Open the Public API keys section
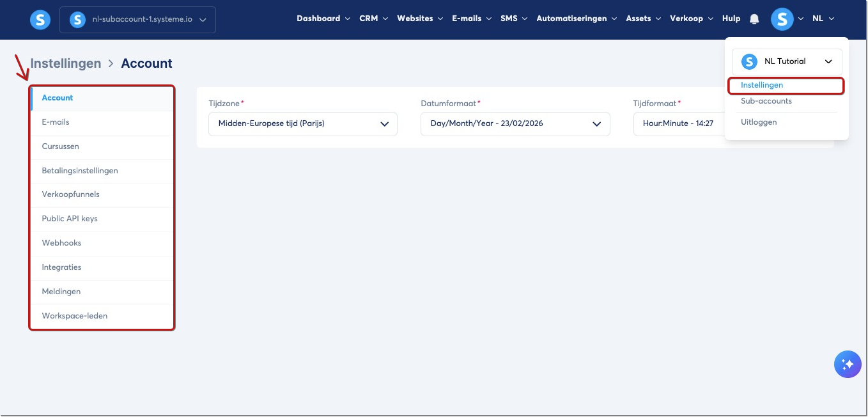Image resolution: width=868 pixels, height=417 pixels. [102, 219]
